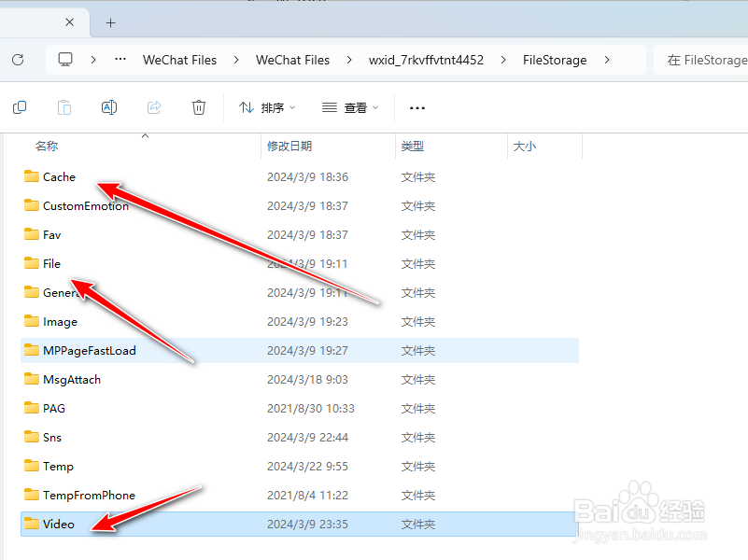Navigate to WeChat Files via breadcrumb
The height and width of the screenshot is (560, 748).
point(180,60)
